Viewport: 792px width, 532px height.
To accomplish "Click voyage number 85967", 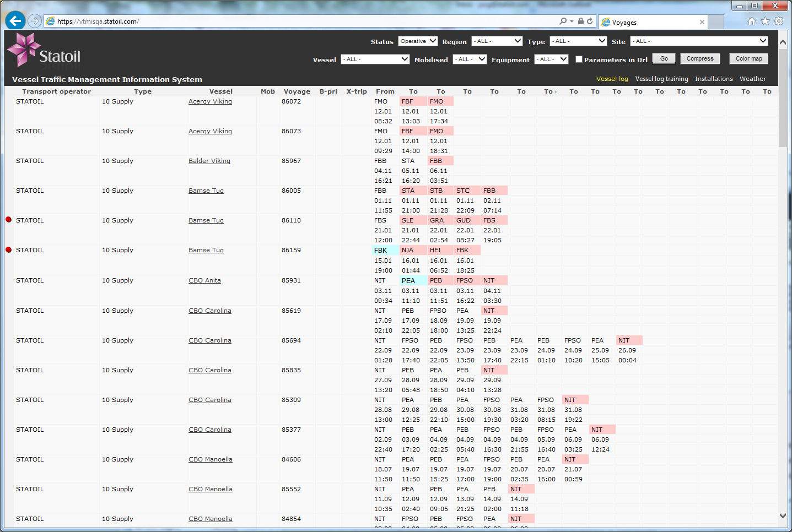I will coord(291,161).
